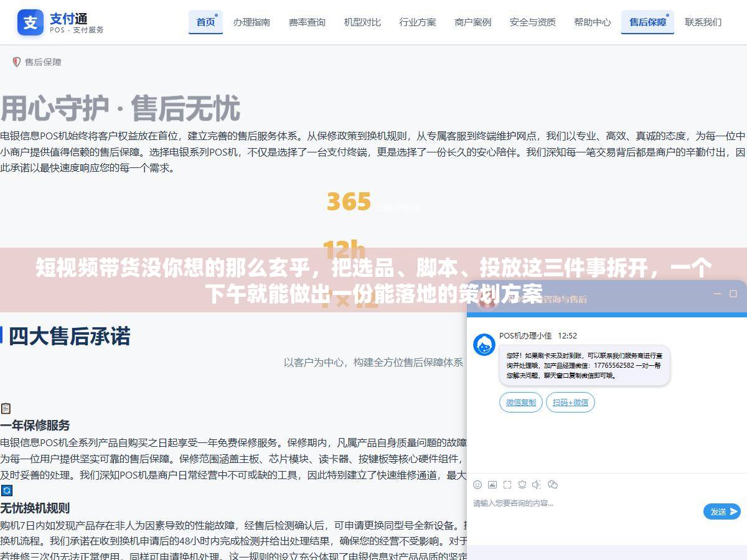
Task: Click the POS机办理小佳 agent name
Action: [x=525, y=335]
